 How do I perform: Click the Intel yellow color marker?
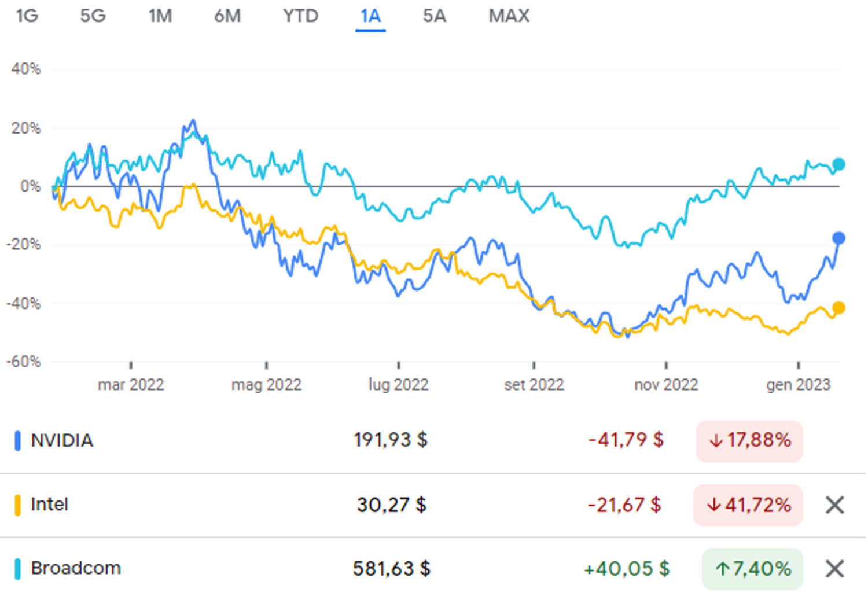(x=17, y=505)
